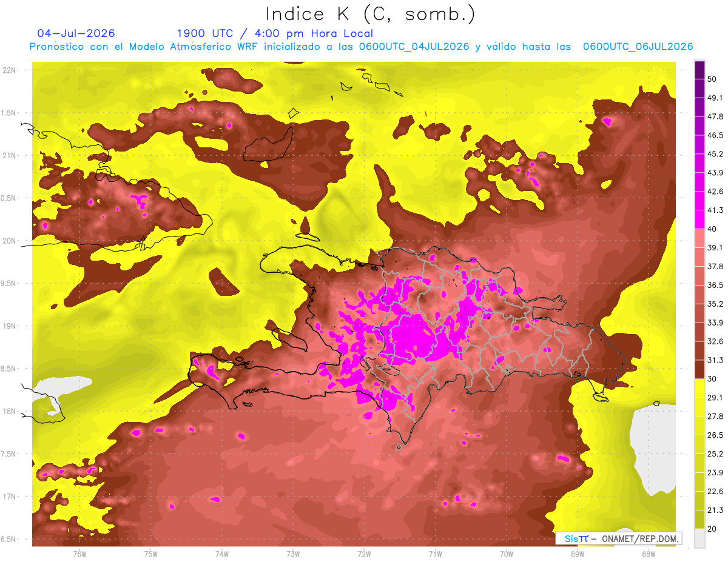Viewport: 728px width, 562px height.
Task: Click the light gray legend segment below 20
Action: click(699, 538)
